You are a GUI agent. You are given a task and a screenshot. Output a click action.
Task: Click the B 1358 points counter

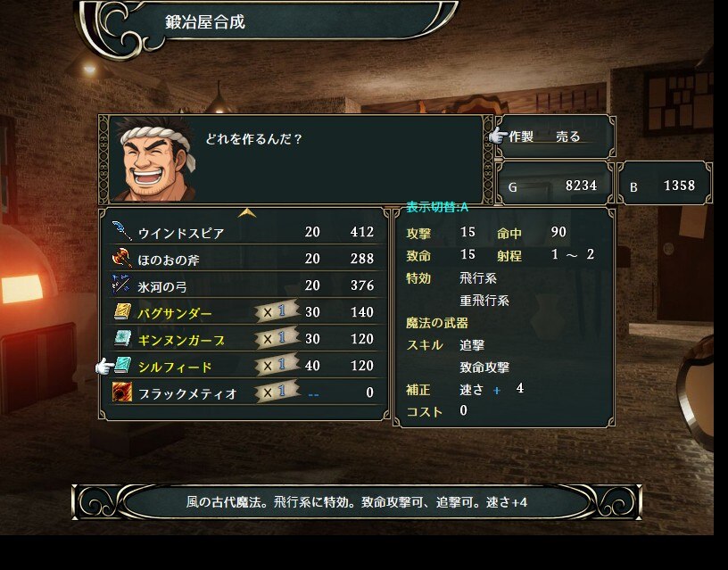pyautogui.click(x=664, y=186)
